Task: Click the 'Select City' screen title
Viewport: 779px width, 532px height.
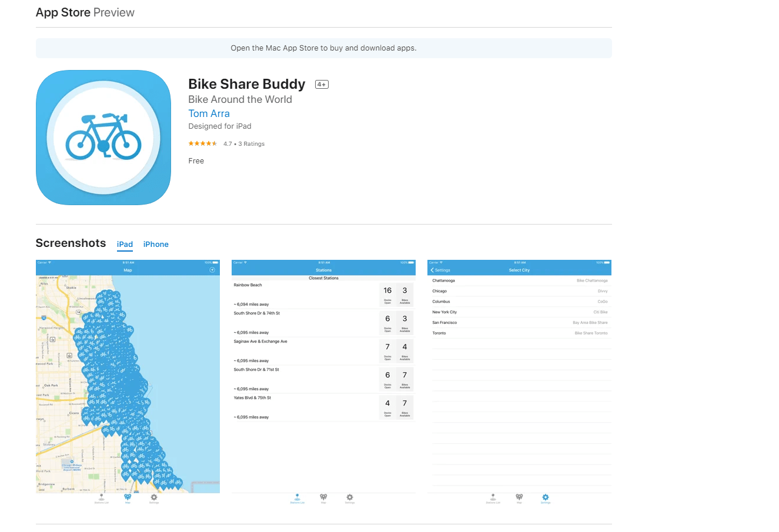Action: (519, 270)
